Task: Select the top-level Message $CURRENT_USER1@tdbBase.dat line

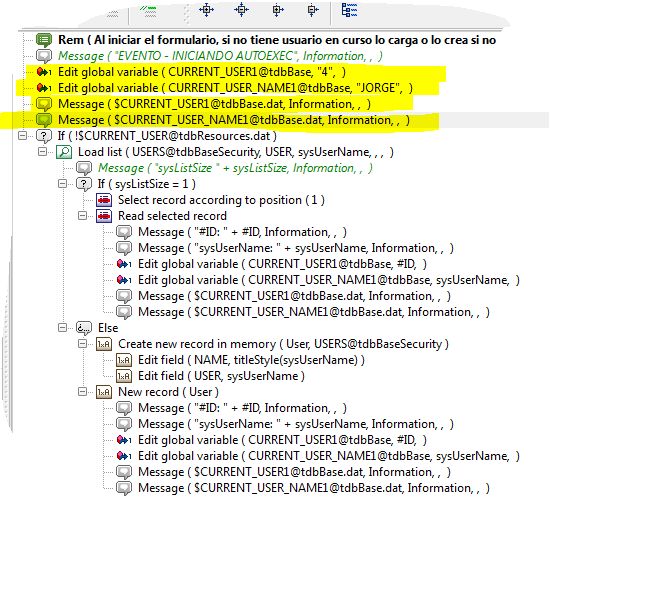Action: (x=215, y=104)
